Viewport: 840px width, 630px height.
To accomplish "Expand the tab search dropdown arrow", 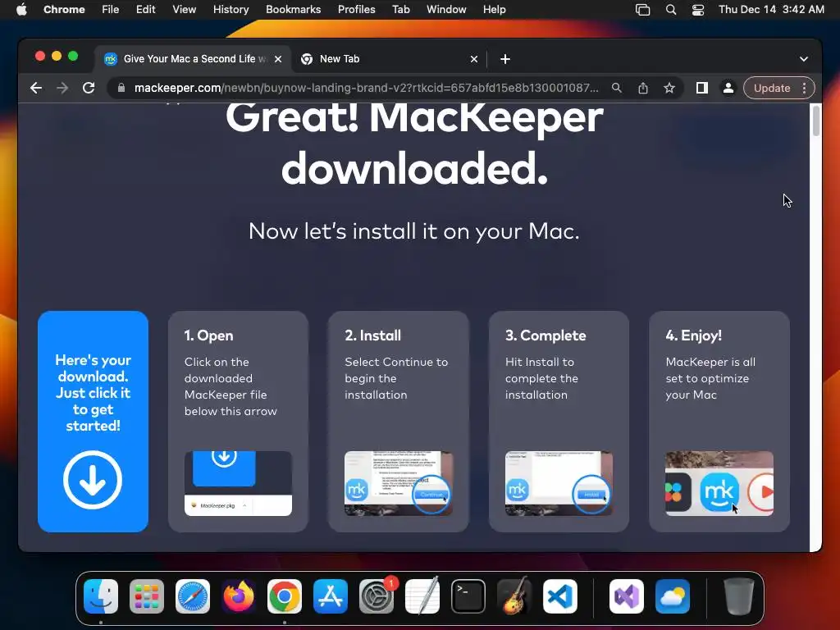I will (804, 59).
